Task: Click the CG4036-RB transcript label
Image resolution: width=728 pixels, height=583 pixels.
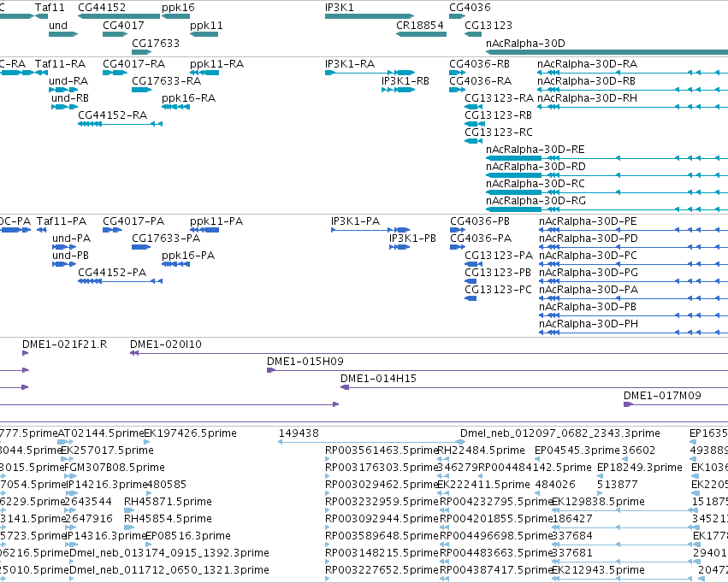Action: pyautogui.click(x=479, y=64)
